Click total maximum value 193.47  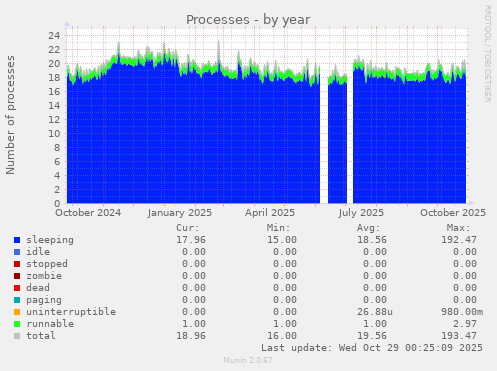click(459, 336)
